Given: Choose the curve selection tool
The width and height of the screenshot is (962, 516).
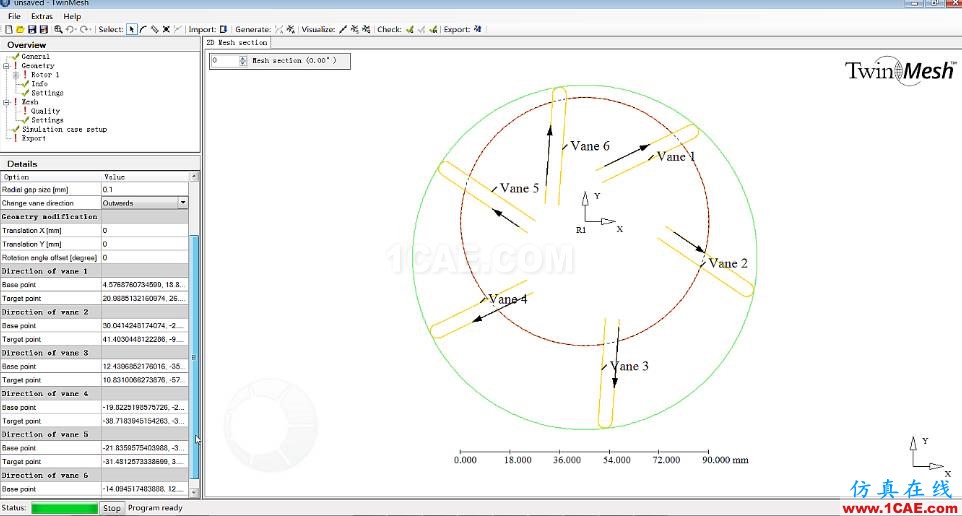Looking at the screenshot, I should point(143,29).
